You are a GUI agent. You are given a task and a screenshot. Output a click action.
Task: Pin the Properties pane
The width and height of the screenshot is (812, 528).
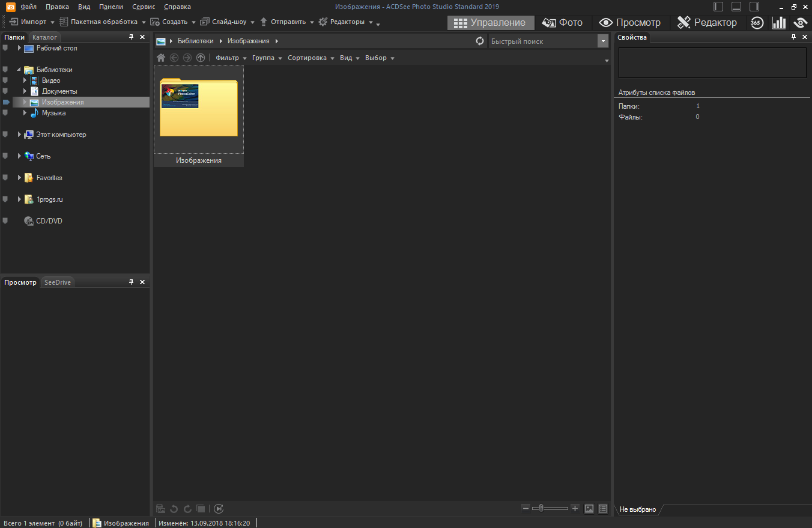793,37
